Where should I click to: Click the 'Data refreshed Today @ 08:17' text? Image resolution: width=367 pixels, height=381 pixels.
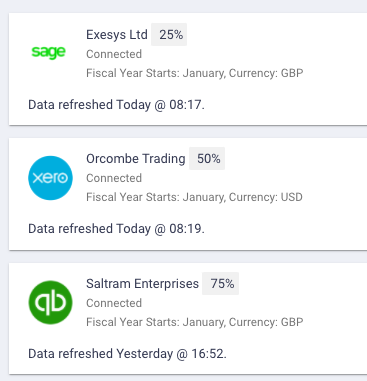116,105
